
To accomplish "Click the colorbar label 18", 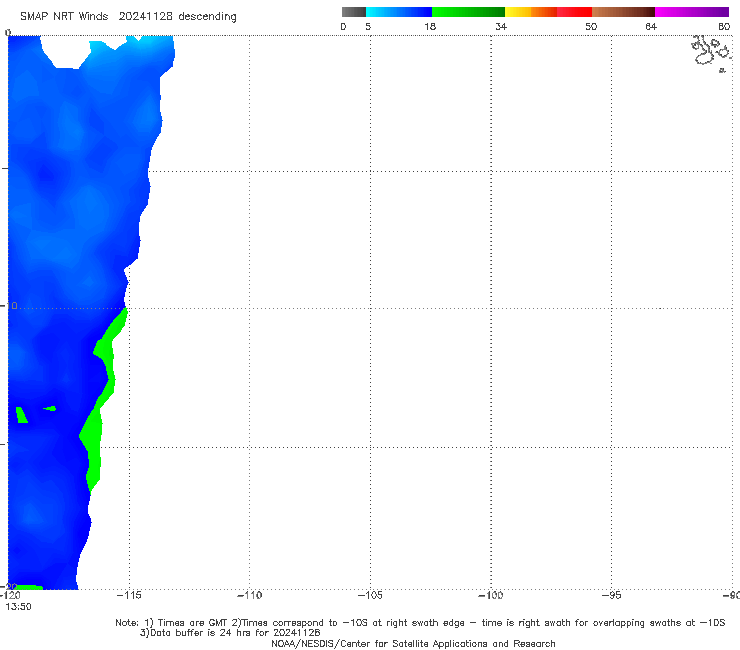I will [x=430, y=26].
